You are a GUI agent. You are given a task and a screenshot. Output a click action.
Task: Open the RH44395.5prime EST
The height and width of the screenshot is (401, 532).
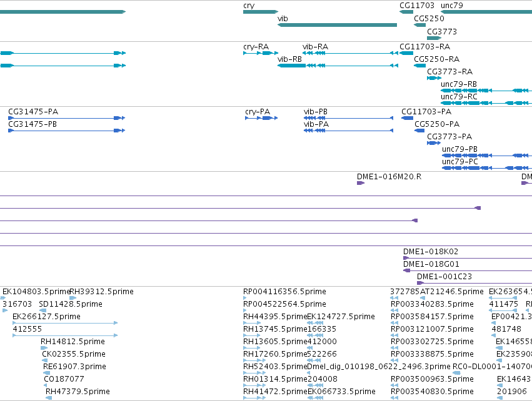(x=252, y=323)
